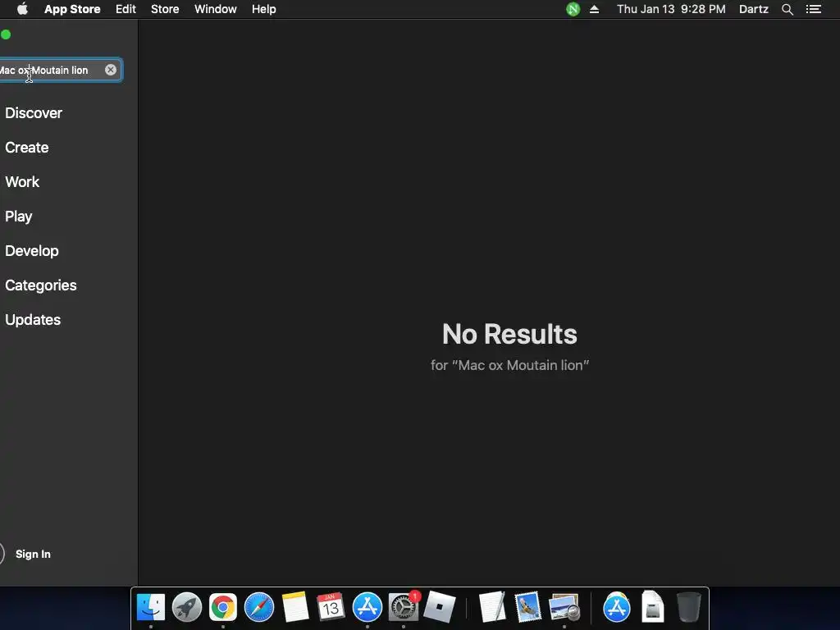Open the Create section
This screenshot has height=630, width=840.
[x=27, y=148]
